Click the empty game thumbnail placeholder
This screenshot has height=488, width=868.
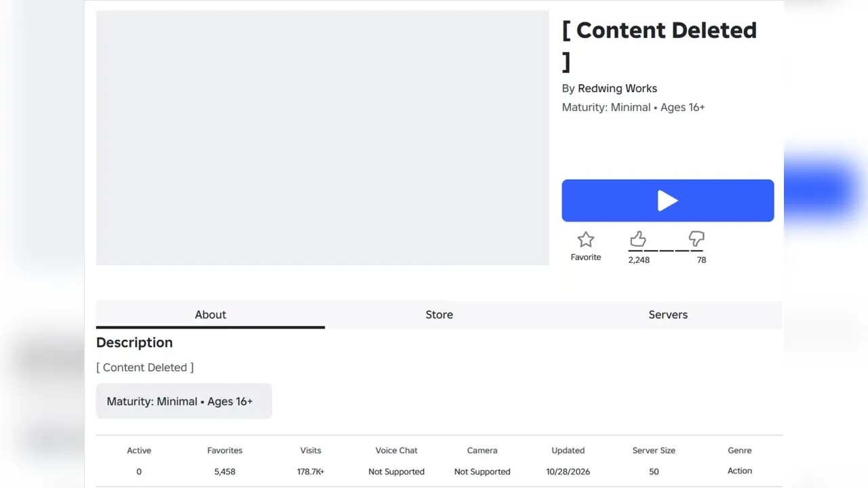(x=323, y=138)
